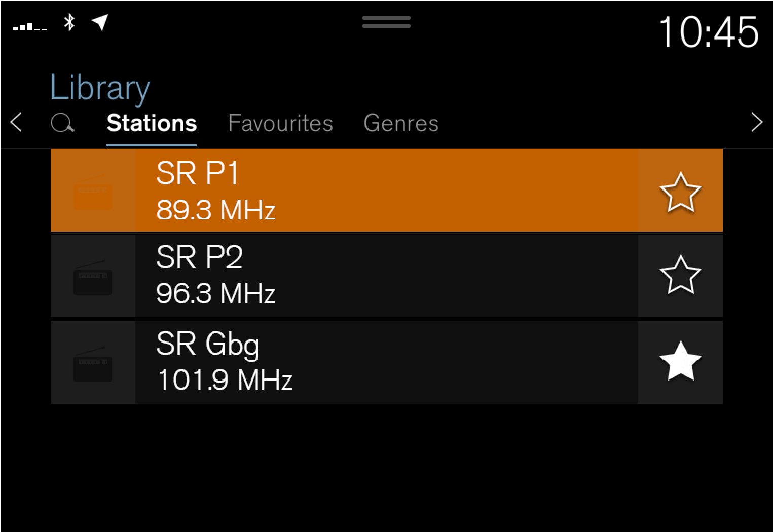Screen dimensions: 773x532
Task: Switch to the Favourites tab
Action: [x=280, y=124]
